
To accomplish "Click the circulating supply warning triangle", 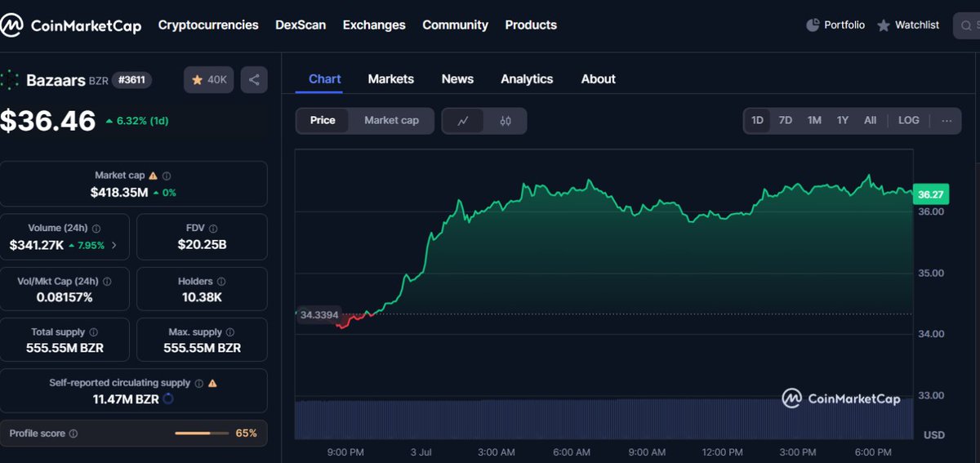I will 212,383.
